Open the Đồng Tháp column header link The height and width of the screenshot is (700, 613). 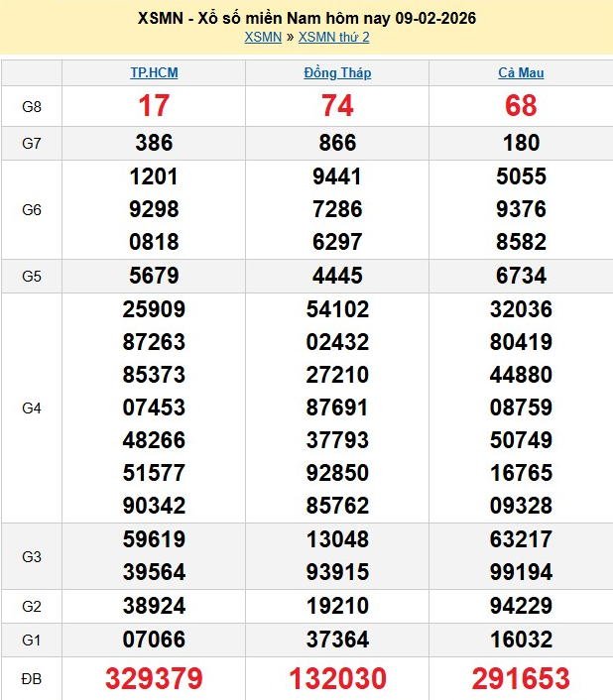[337, 72]
